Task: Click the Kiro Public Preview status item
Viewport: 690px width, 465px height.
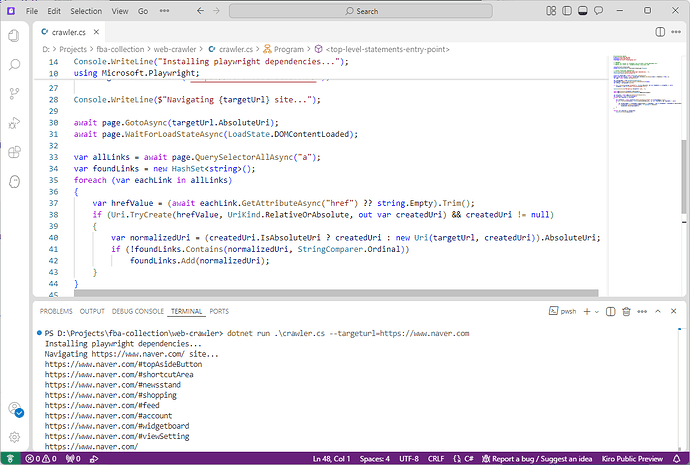Action: (x=632, y=459)
